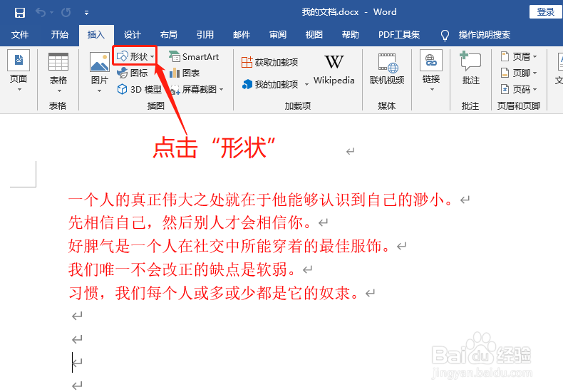Click the 图表 chart button

(185, 73)
